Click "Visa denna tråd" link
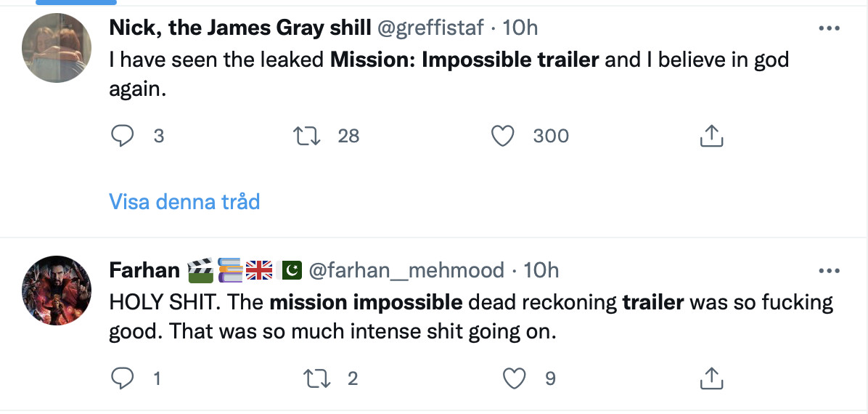Image resolution: width=868 pixels, height=414 pixels. [x=184, y=201]
